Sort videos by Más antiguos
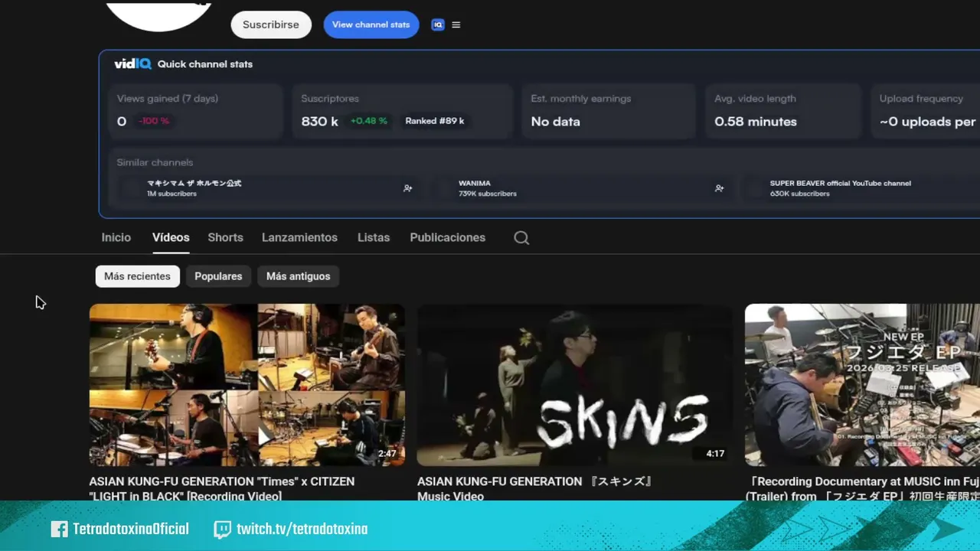 299,276
